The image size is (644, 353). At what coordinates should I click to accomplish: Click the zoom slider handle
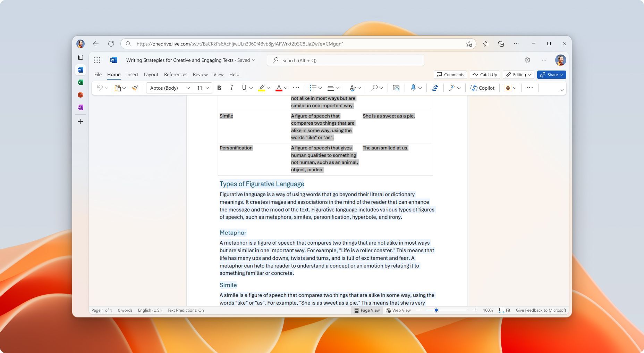point(436,310)
